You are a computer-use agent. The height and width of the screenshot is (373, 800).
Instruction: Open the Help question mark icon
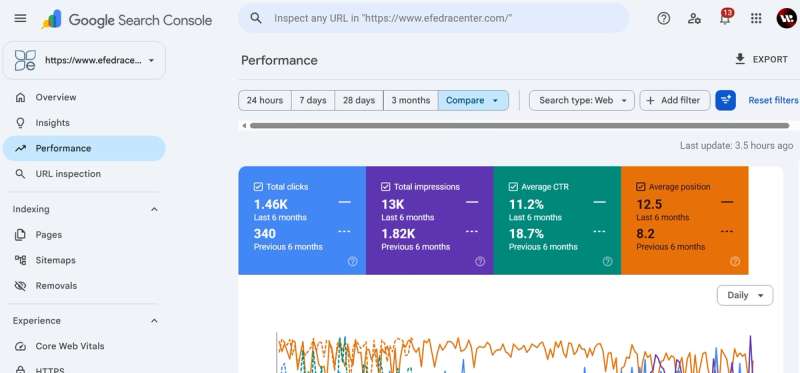[x=663, y=19]
